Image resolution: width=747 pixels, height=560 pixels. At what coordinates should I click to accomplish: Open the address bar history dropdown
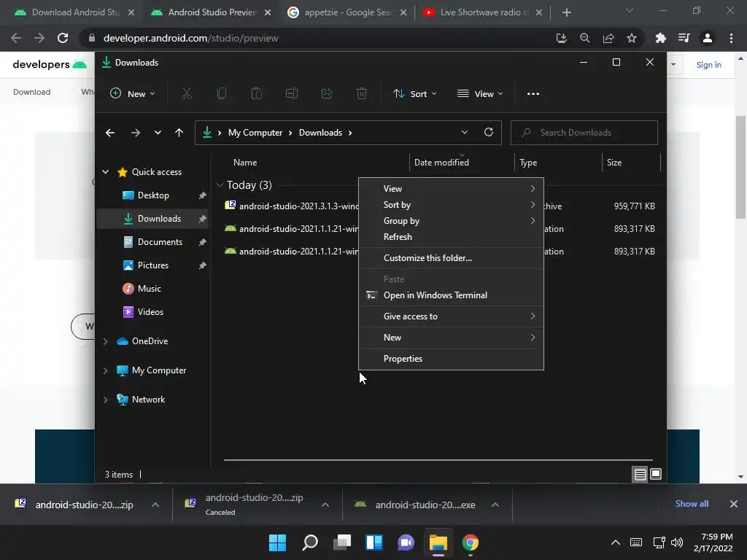coord(465,133)
